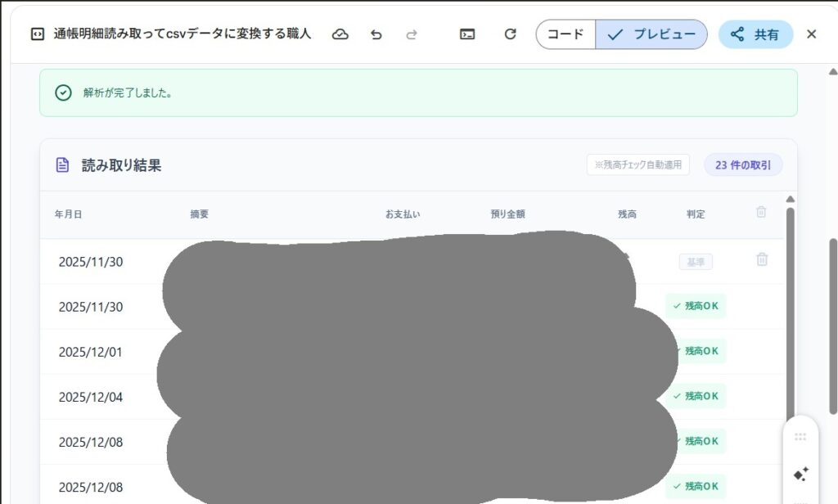Image resolution: width=838 pixels, height=504 pixels.
Task: Switch to the コード tab
Action: tap(565, 34)
